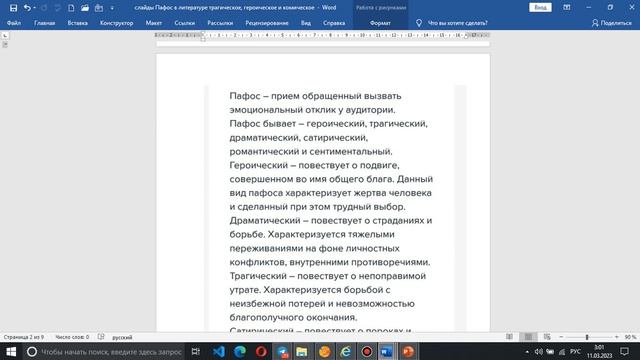Click the 'Что вы хотите сделать?' search box
640x360 pixels.
point(458,23)
